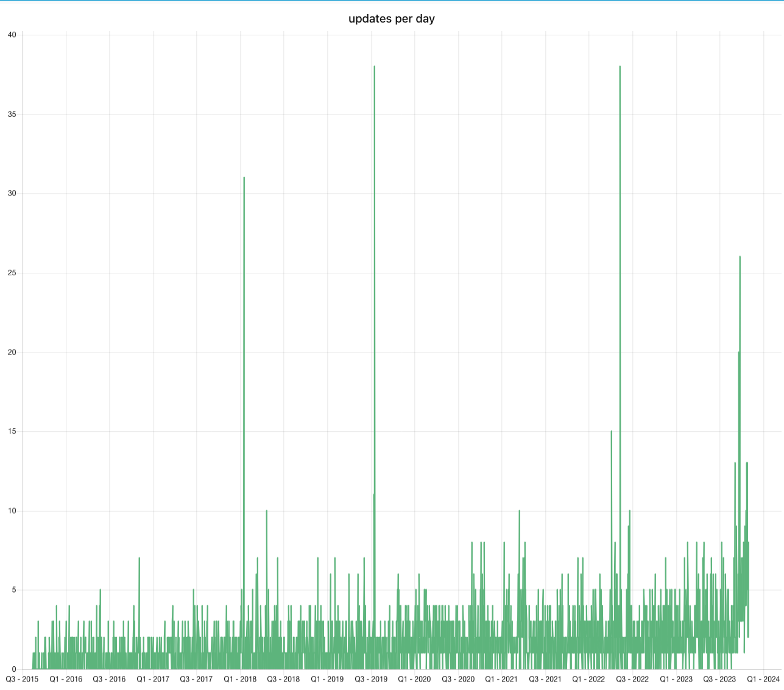Click the y-axis label 30
Viewport: 784px width, 690px height.
(x=12, y=194)
